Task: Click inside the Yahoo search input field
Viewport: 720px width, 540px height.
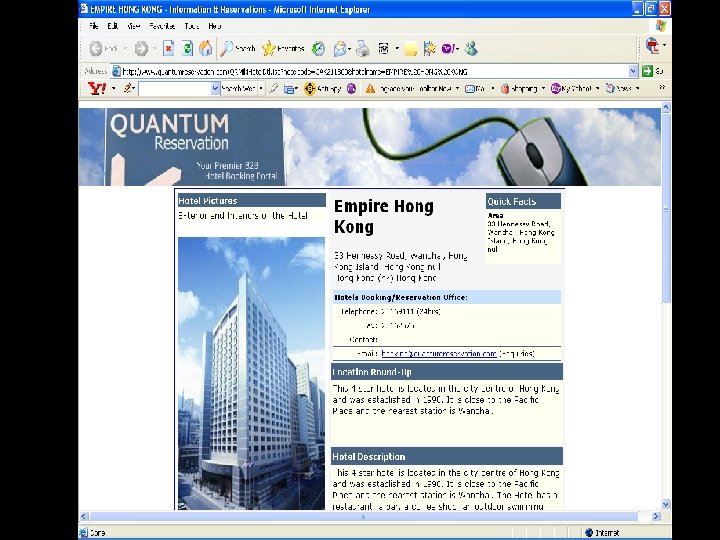Action: click(175, 89)
